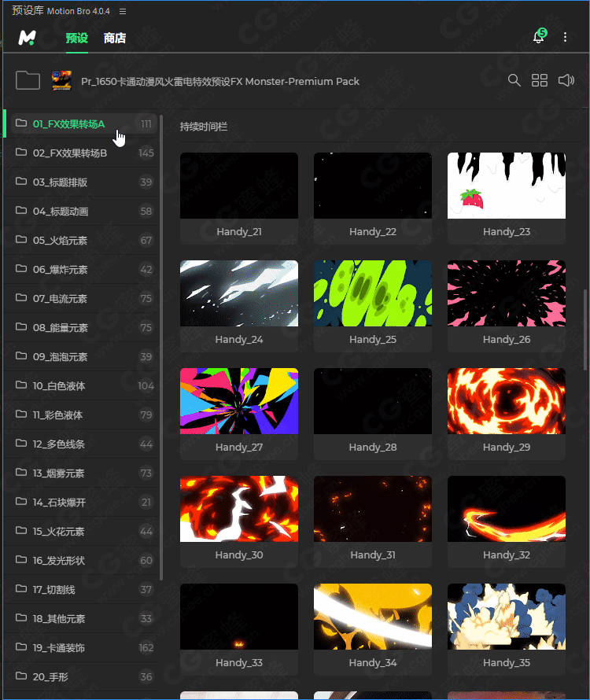Toggle the sound speaker icon
This screenshot has width=590, height=700.
(x=566, y=80)
